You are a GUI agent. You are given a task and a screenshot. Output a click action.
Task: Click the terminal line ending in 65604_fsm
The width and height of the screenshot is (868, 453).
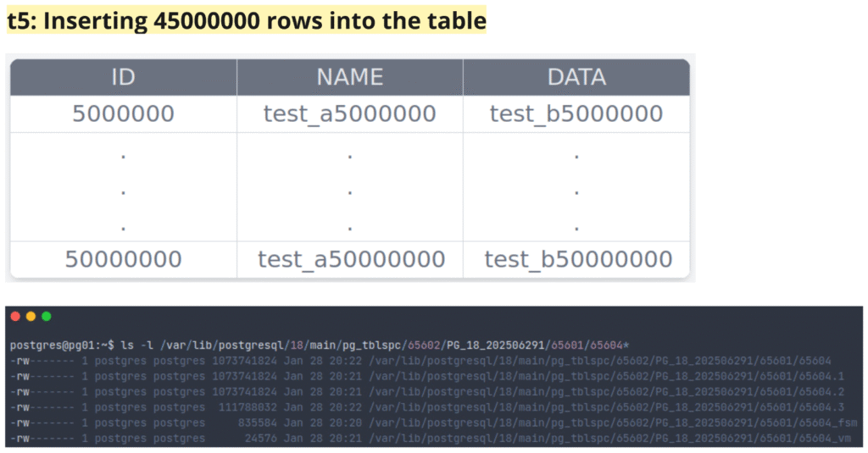(x=432, y=422)
